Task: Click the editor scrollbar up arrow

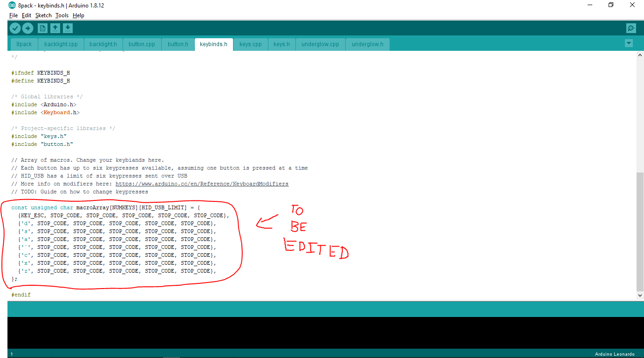Action: (x=640, y=55)
